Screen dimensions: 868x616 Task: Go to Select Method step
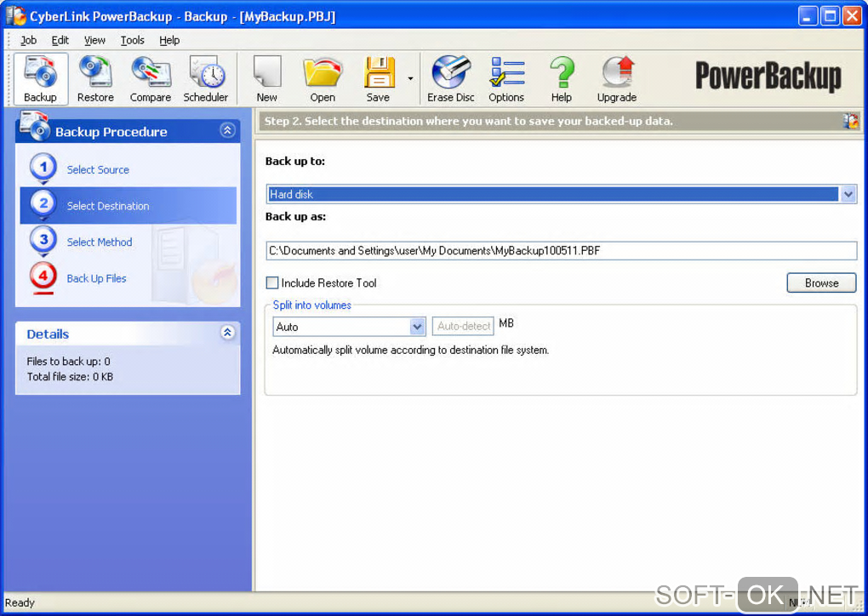100,242
